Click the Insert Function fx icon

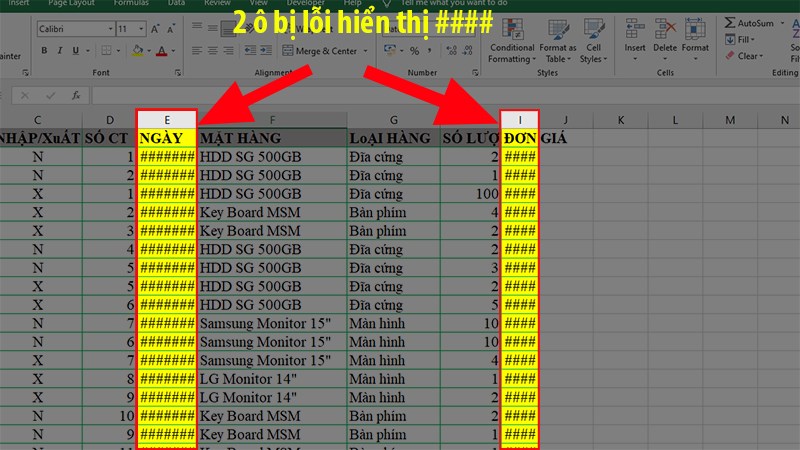pos(75,96)
